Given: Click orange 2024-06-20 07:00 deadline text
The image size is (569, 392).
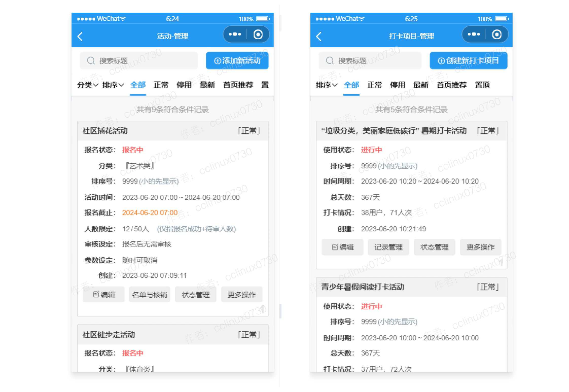Looking at the screenshot, I should click(x=150, y=212).
